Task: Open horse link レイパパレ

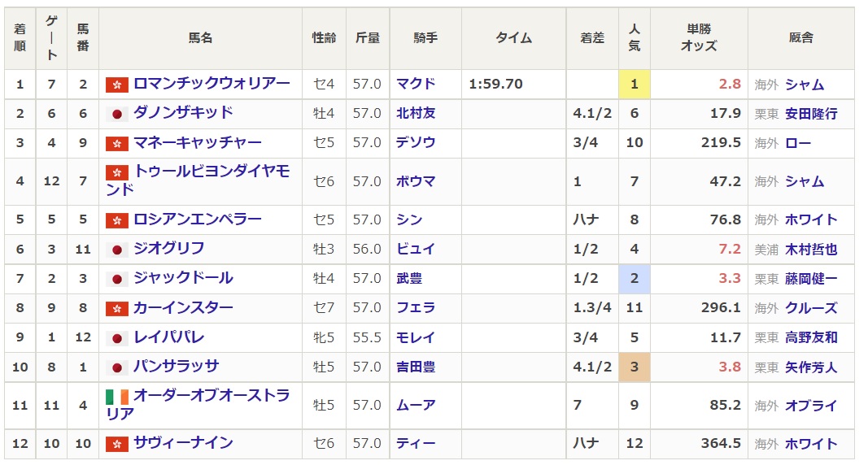Action: pyautogui.click(x=169, y=337)
